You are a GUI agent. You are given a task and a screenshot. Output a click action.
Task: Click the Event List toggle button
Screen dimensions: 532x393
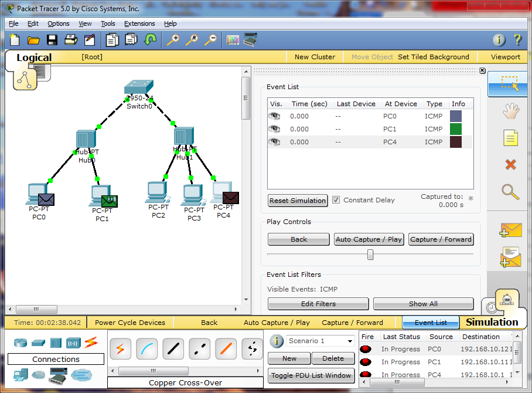[x=431, y=323]
